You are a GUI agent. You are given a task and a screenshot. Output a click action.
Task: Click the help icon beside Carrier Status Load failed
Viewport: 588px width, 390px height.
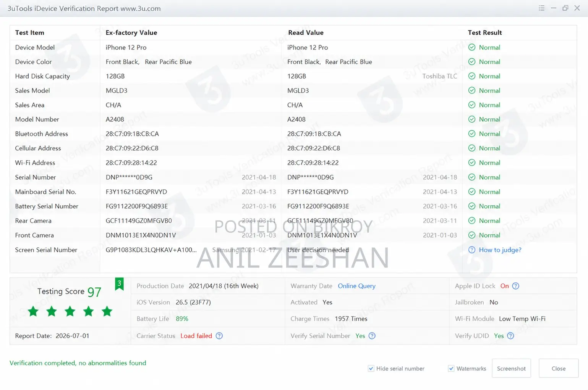[219, 336]
